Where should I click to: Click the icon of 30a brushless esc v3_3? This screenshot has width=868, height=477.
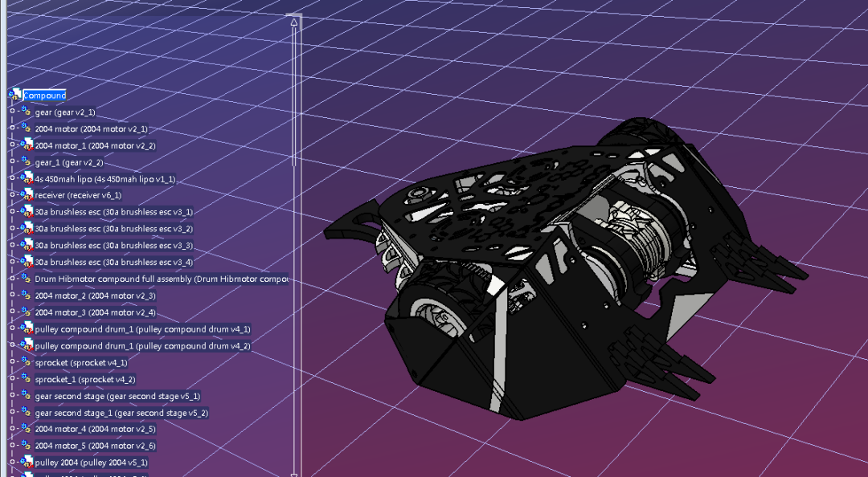(26, 245)
